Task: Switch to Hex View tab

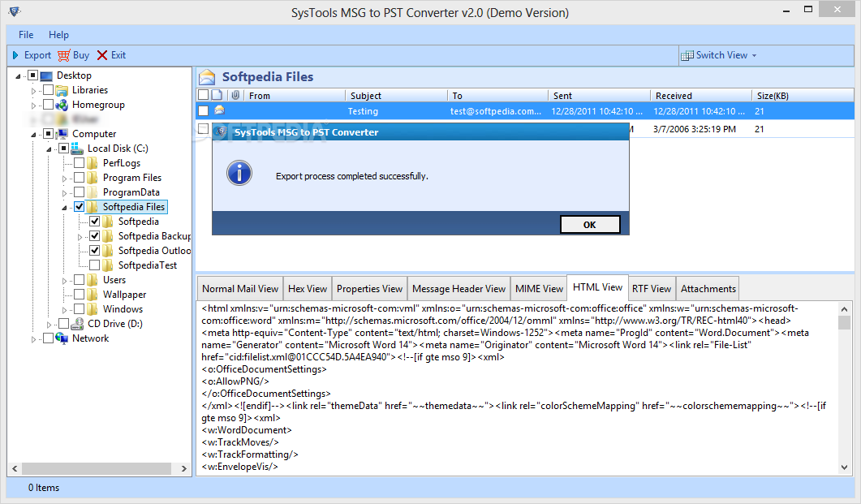Action: 307,289
